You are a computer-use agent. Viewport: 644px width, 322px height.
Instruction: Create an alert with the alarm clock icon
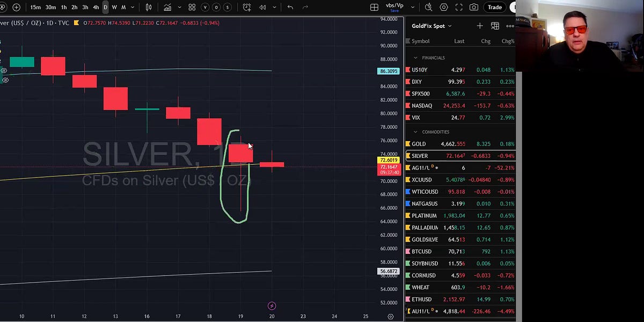point(246,8)
